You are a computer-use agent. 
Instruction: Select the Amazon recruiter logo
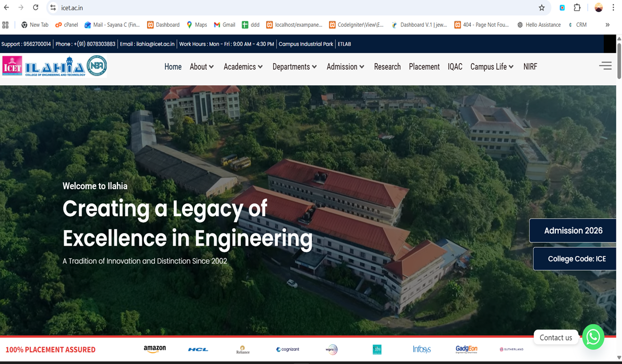click(x=153, y=349)
